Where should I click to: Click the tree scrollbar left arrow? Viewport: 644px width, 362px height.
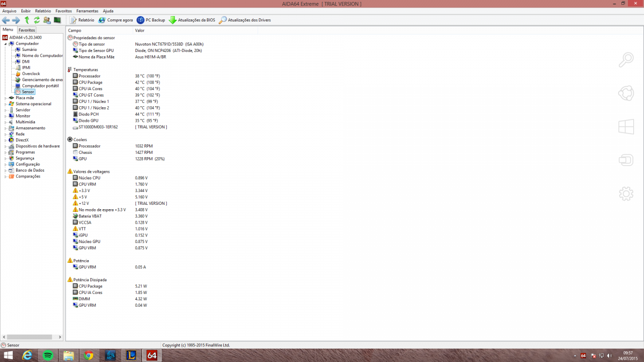pyautogui.click(x=3, y=337)
